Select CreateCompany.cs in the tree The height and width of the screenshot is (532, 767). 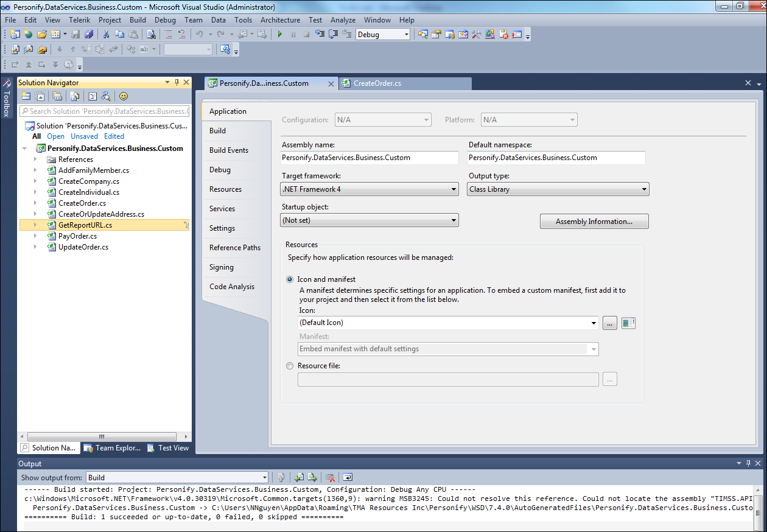(89, 181)
